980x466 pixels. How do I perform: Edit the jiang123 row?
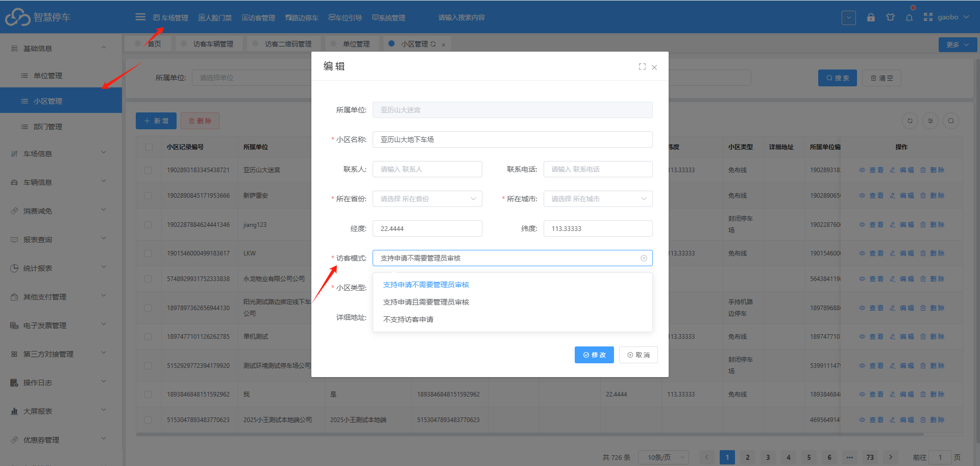tap(902, 225)
